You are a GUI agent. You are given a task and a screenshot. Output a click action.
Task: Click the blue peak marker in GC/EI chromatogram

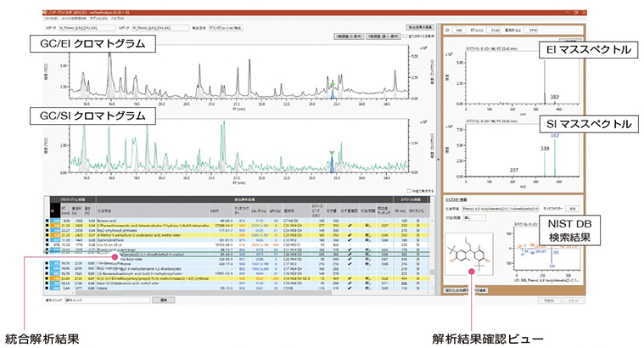(332, 95)
